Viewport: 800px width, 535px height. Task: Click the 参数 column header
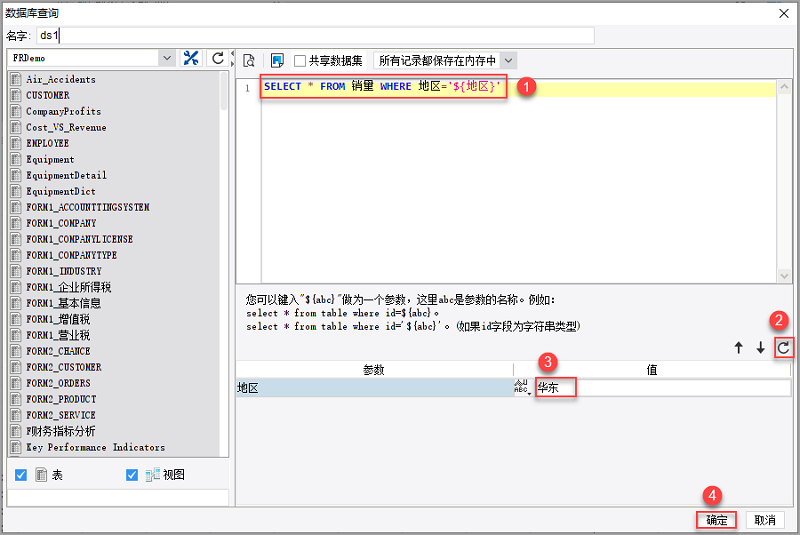click(x=374, y=370)
